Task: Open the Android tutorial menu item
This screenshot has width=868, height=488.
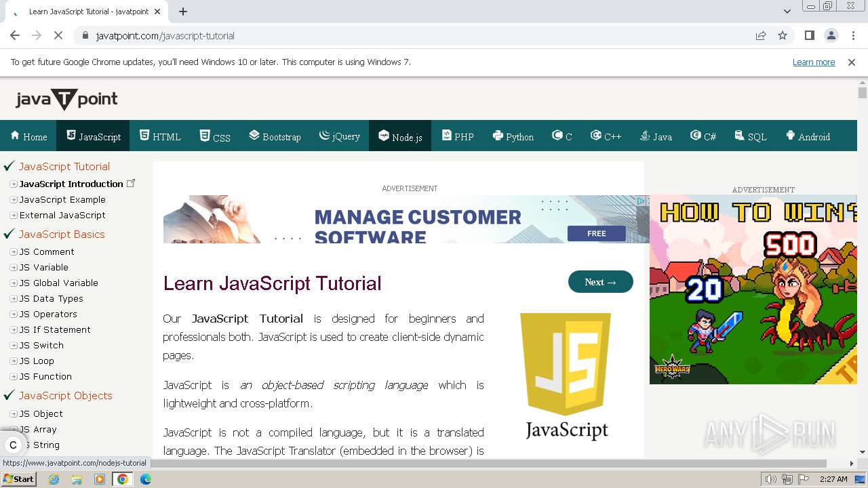Action: click(808, 136)
